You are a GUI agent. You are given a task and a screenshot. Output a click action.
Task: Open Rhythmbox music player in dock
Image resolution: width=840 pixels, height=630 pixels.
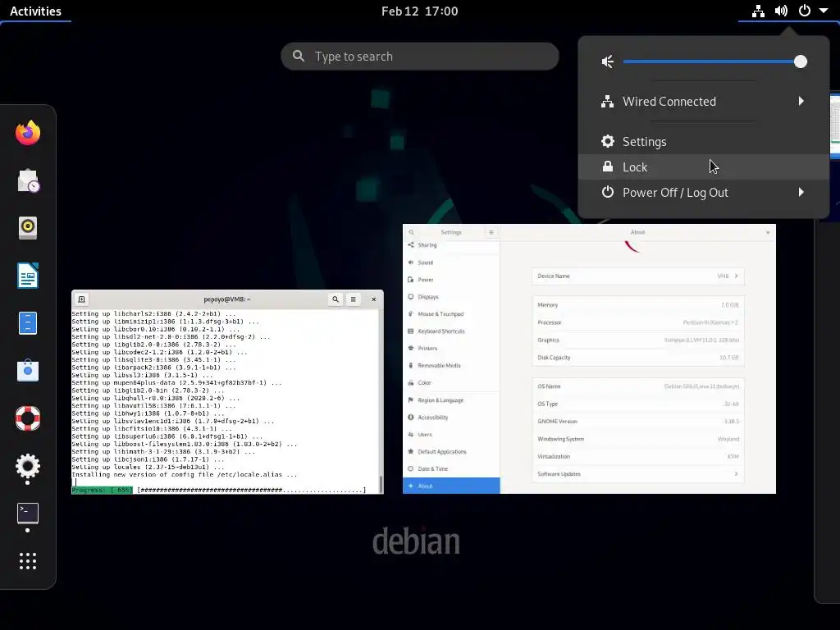(x=28, y=228)
